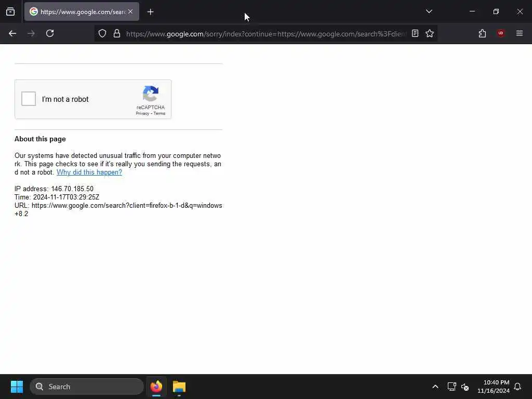532x399 pixels.
Task: Toggle Reader View icon in address bar
Action: point(415,33)
